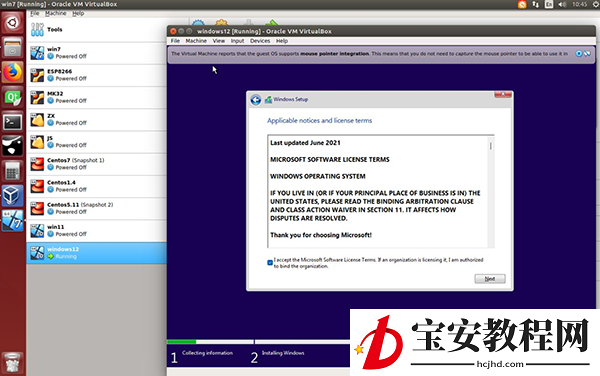This screenshot has width=600, height=376.
Task: Click Next in Windows Setup
Action: click(490, 279)
